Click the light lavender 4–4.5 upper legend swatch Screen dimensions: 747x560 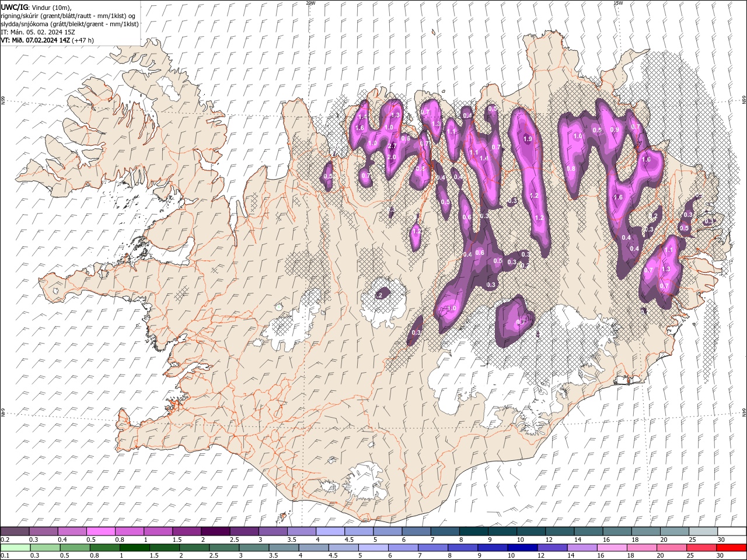pos(330,531)
